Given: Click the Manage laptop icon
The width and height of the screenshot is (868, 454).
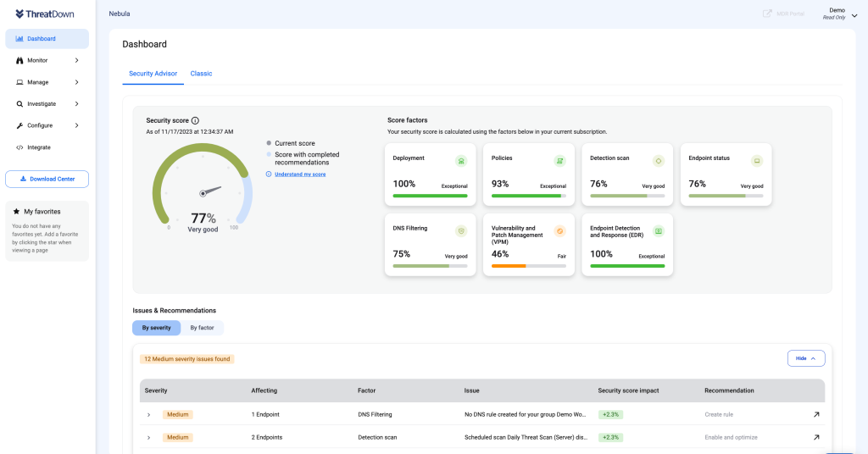Looking at the screenshot, I should point(19,82).
